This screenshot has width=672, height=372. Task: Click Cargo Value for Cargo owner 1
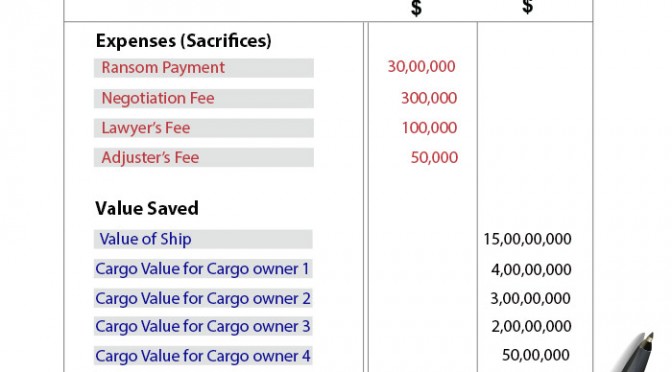click(x=202, y=269)
